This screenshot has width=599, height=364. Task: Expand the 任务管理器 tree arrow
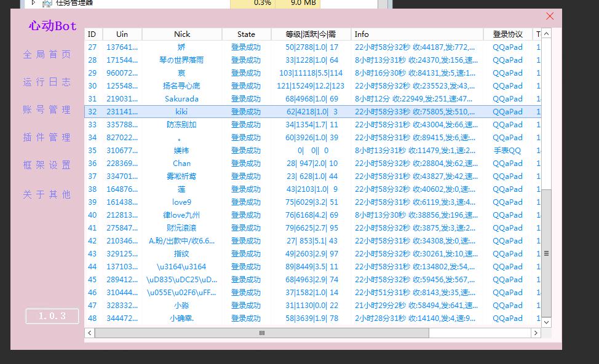point(33,2)
